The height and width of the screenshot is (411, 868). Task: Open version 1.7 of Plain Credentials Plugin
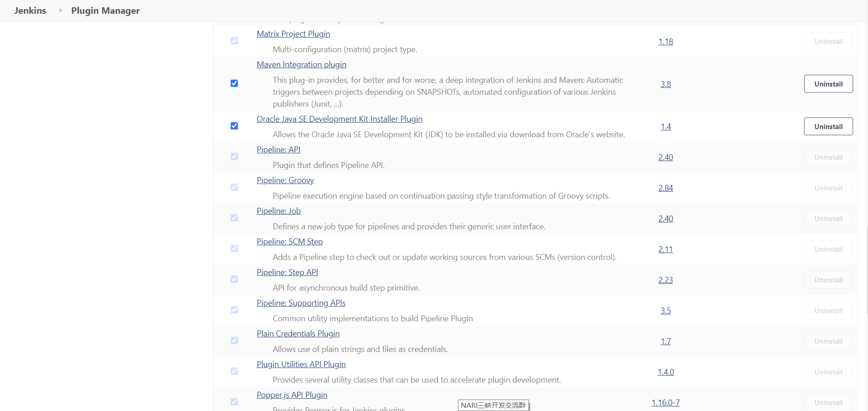tap(666, 341)
